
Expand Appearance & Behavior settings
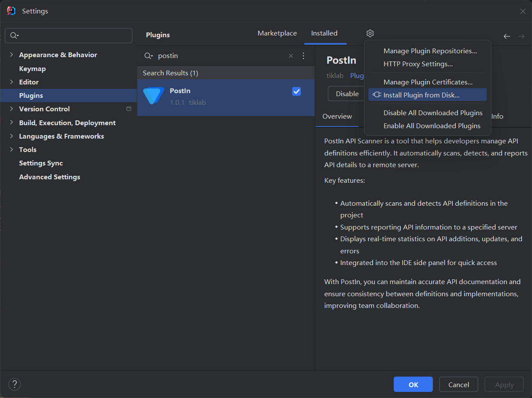tap(11, 55)
